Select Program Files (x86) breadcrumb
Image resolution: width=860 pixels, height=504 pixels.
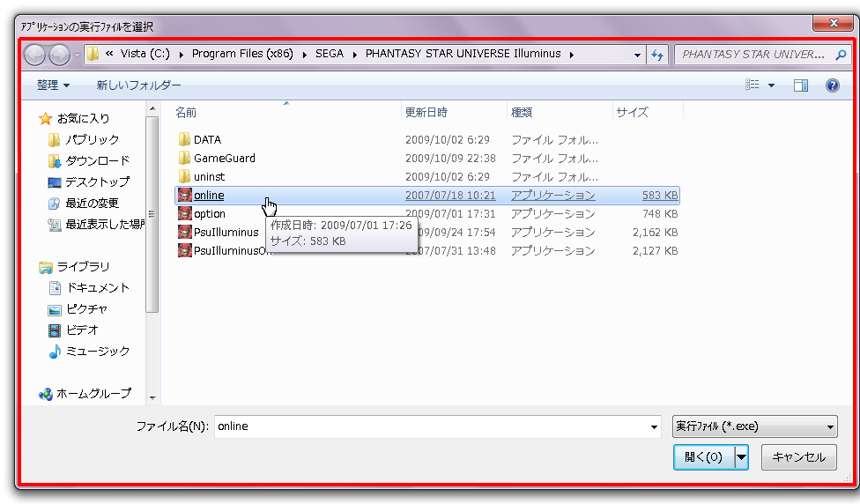point(242,54)
